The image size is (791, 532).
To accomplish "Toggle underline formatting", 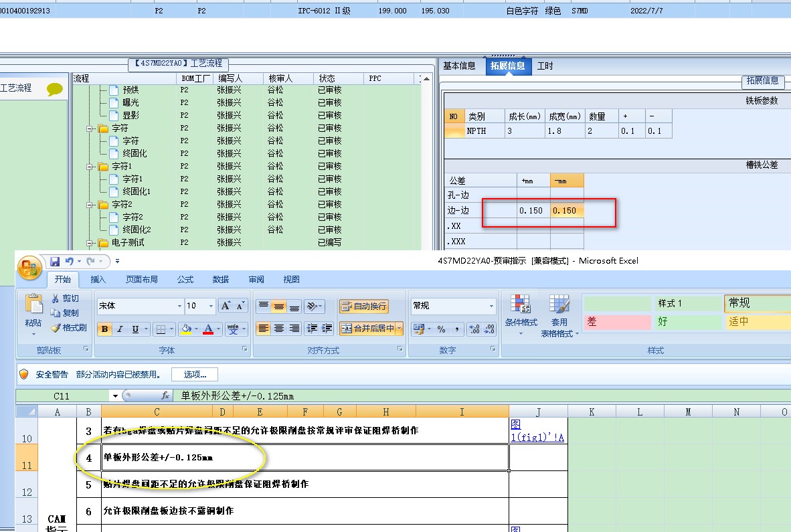I will coord(135,329).
